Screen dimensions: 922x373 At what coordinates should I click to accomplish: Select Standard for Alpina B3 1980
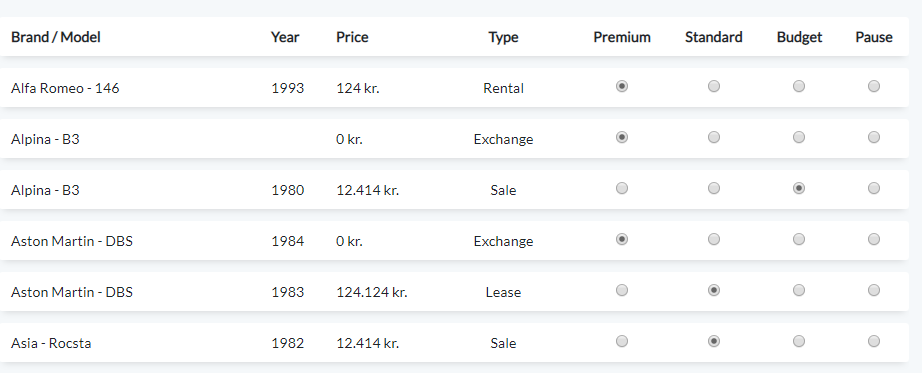click(713, 188)
